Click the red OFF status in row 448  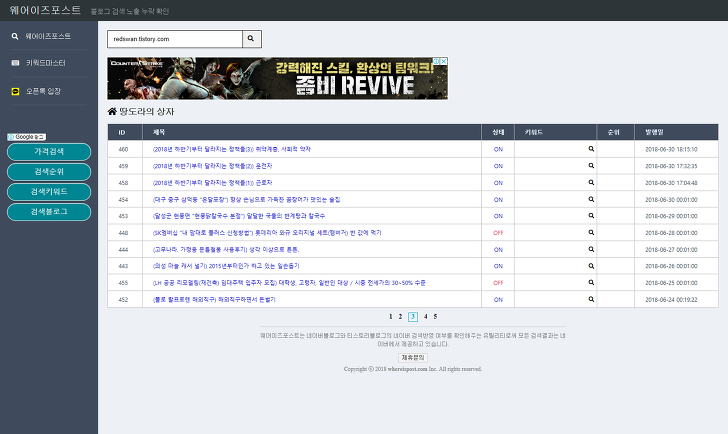point(498,233)
